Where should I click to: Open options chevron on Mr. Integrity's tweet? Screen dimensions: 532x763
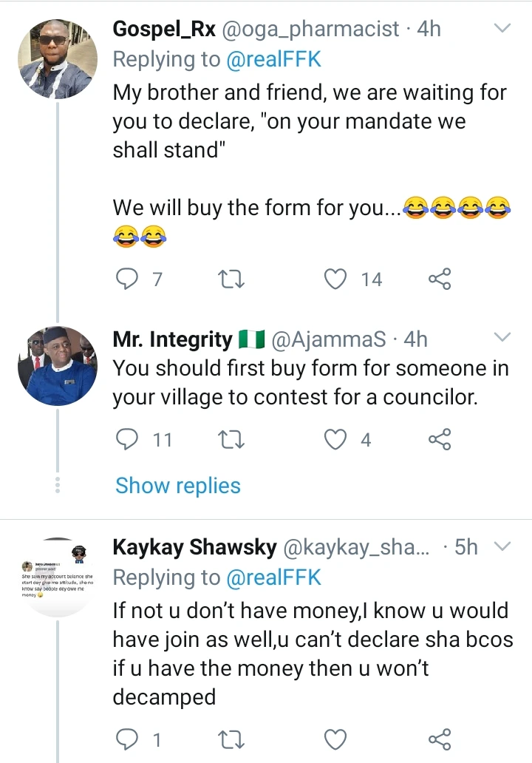(x=502, y=338)
